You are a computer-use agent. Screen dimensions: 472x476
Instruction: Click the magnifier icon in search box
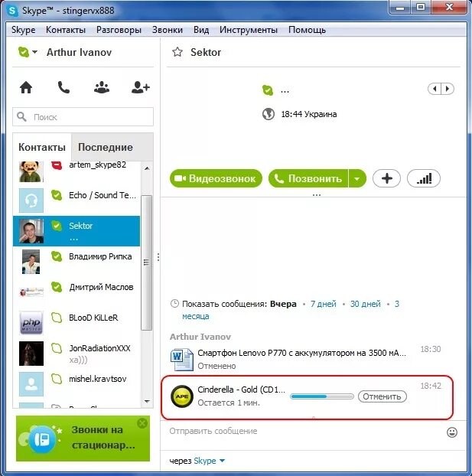click(x=21, y=116)
